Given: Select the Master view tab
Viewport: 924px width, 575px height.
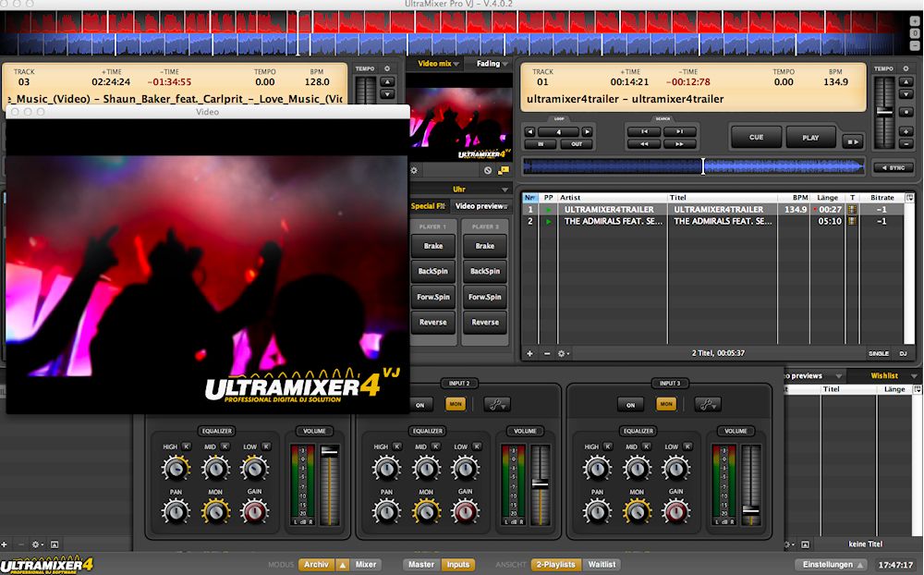Looking at the screenshot, I should point(421,565).
